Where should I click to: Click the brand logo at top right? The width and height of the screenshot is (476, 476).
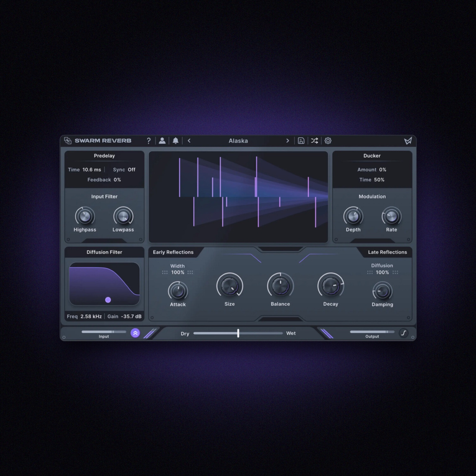pyautogui.click(x=408, y=141)
